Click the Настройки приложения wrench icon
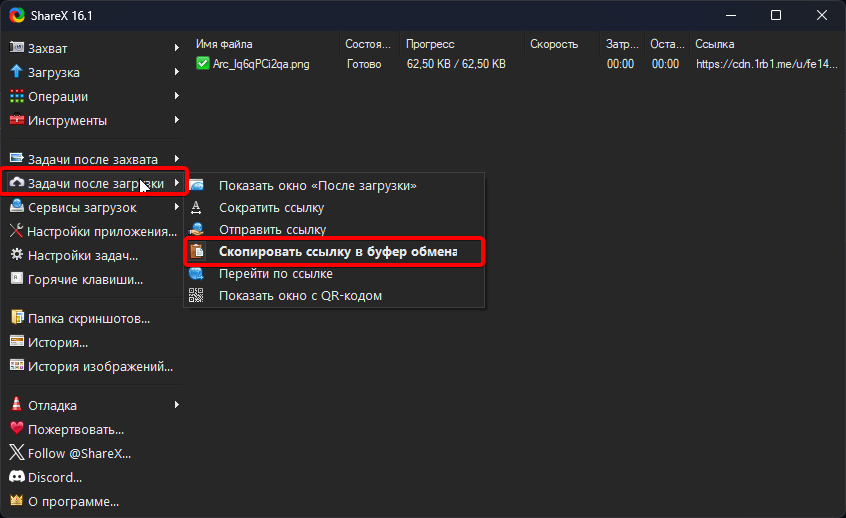 tap(17, 231)
